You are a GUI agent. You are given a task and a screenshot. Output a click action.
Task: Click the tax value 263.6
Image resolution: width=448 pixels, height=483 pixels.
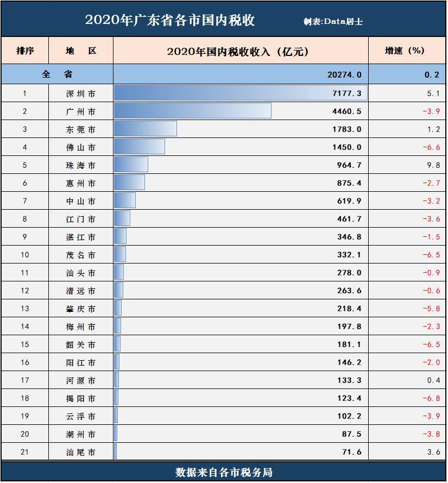pos(349,291)
